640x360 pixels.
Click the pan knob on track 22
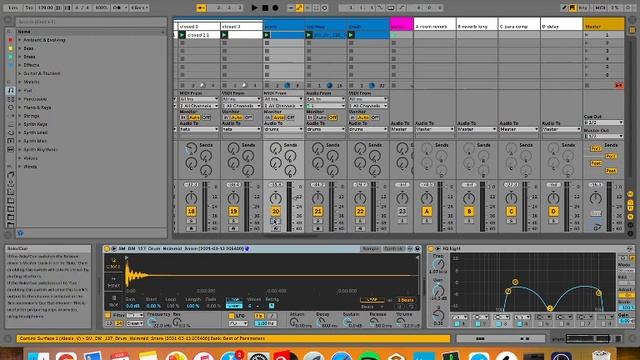pos(360,198)
